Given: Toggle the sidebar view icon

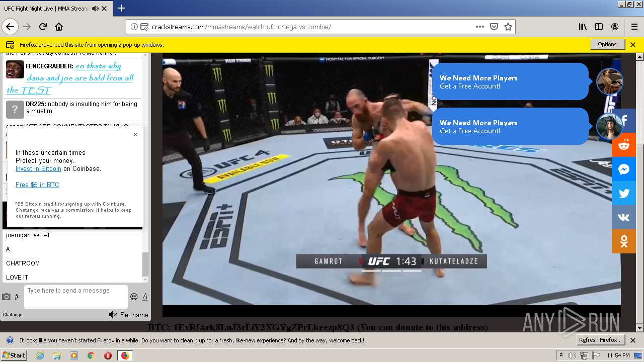Looking at the screenshot, I should 599,27.
